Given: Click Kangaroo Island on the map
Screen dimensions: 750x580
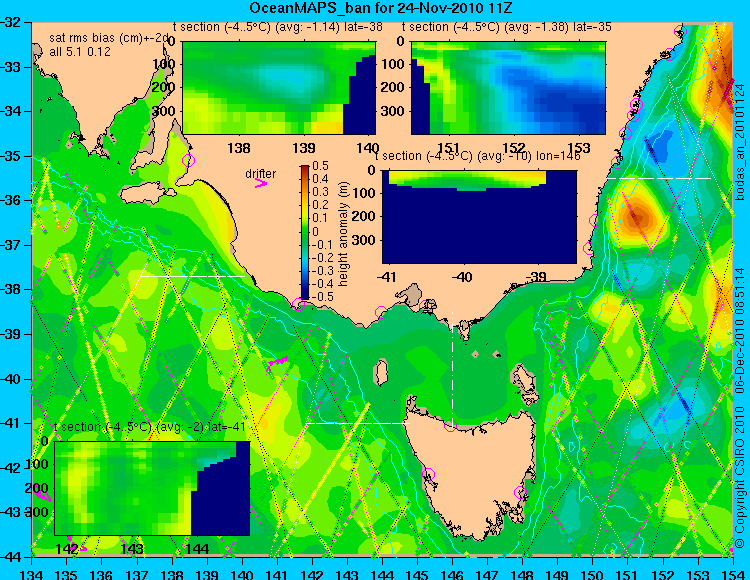Looking at the screenshot, I should (146, 193).
